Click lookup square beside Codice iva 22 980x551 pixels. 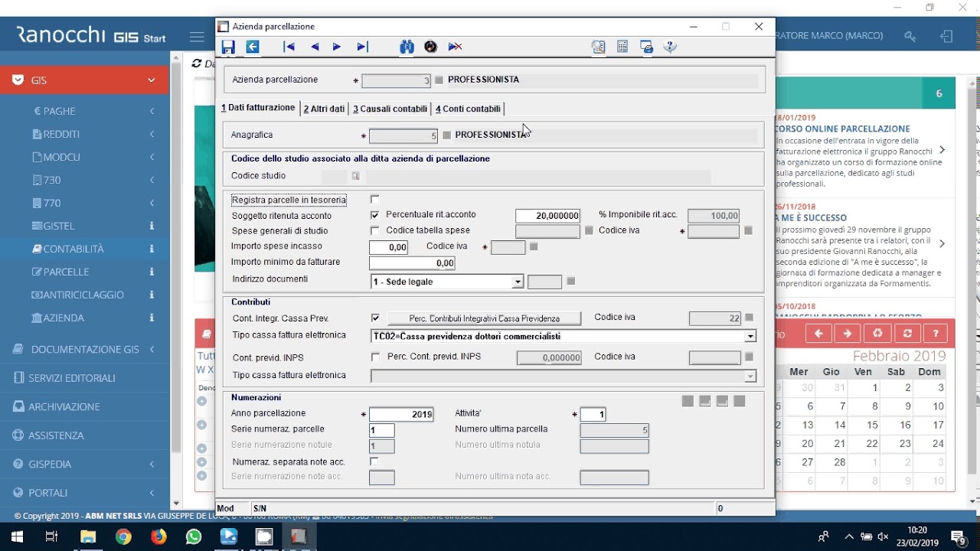[749, 318]
